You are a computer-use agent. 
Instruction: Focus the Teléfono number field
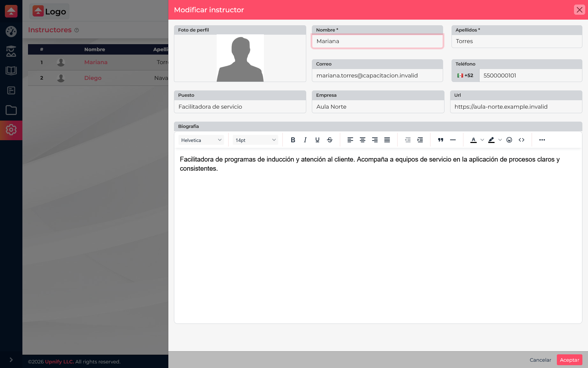[531, 75]
